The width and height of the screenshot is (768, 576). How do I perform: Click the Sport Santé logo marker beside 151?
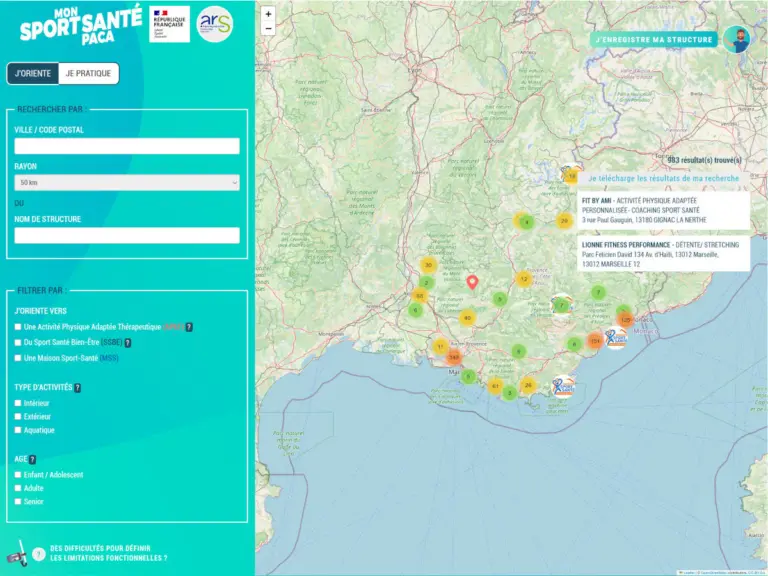pyautogui.click(x=616, y=338)
